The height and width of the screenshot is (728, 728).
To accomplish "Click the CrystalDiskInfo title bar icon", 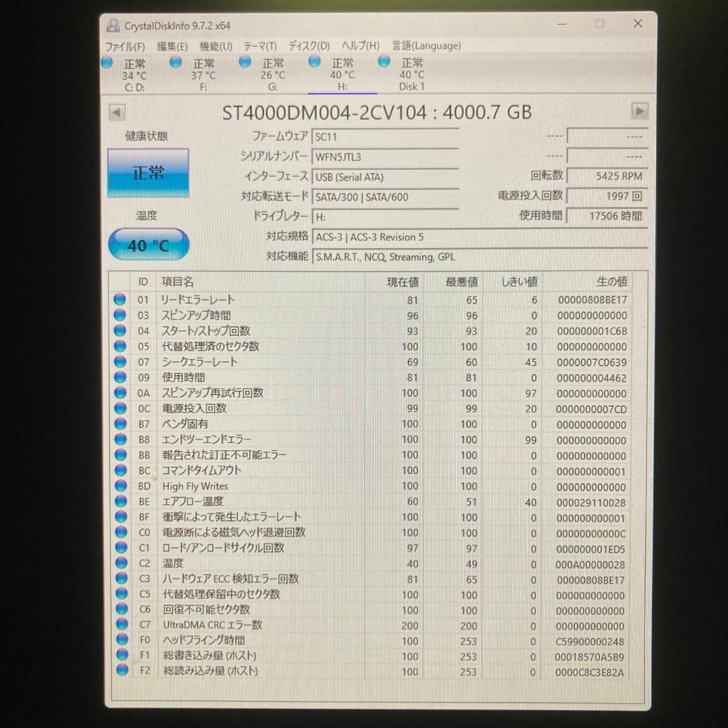I will pos(113,26).
